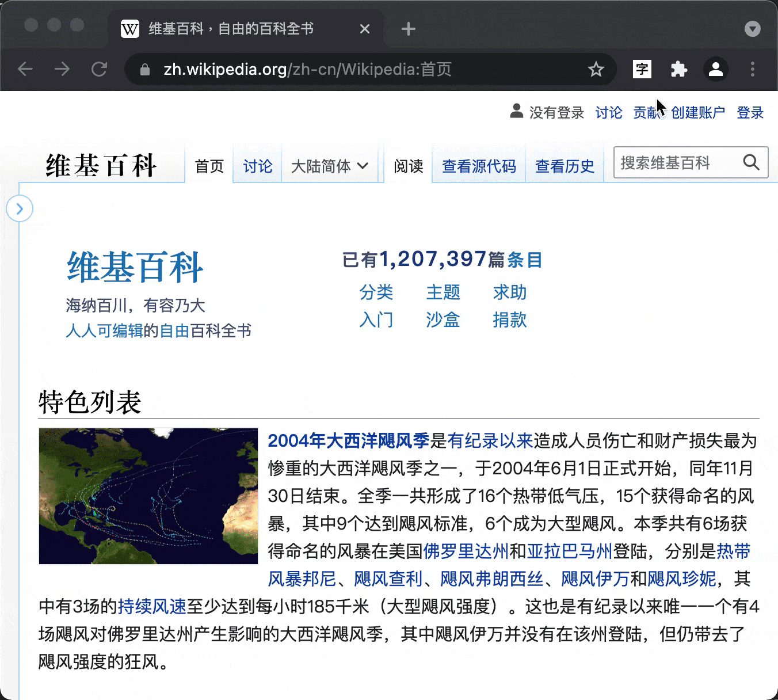Click the Wikipedia W favicon tab
778x700 pixels.
point(130,29)
